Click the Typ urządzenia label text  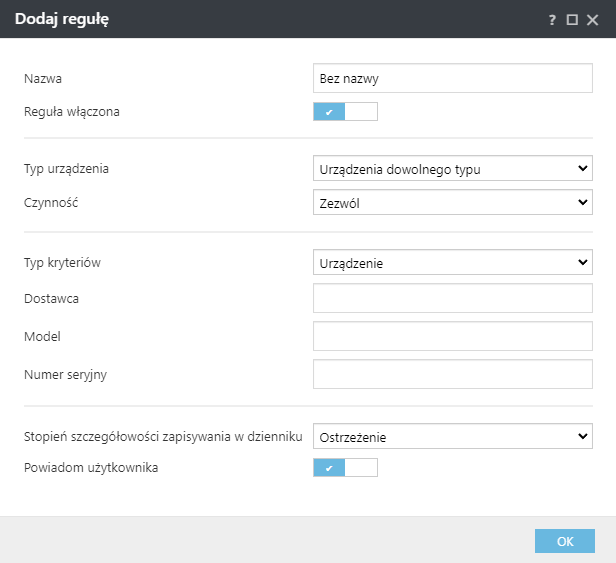tap(66, 169)
